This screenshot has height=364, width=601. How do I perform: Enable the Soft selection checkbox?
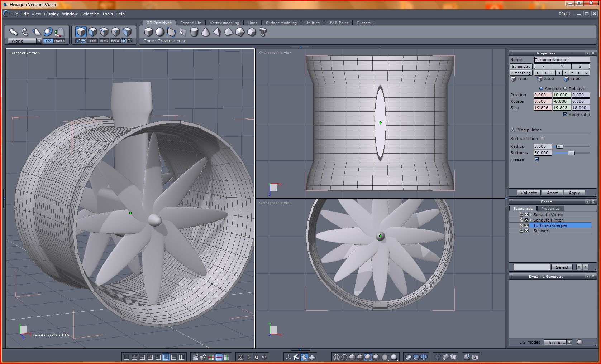(542, 139)
